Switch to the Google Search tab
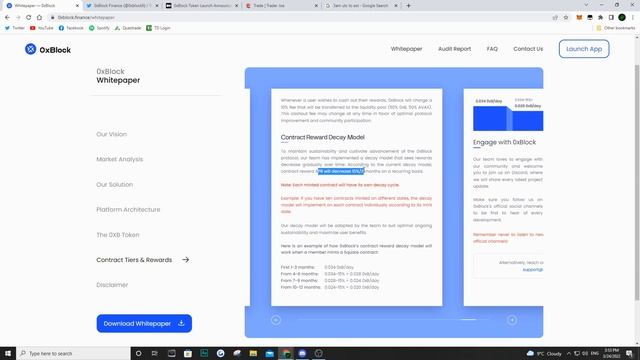The image size is (640, 360). (361, 6)
